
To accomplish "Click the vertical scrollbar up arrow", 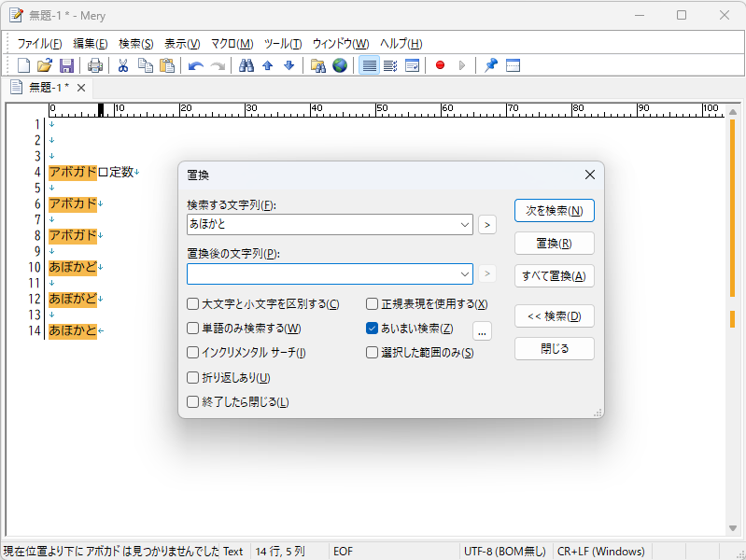I will tap(733, 112).
